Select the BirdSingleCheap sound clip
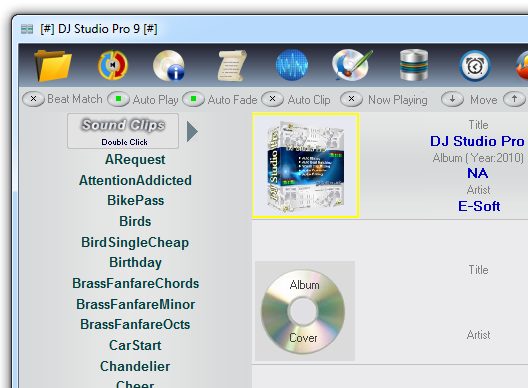Image resolution: width=528 pixels, height=388 pixels. click(135, 242)
